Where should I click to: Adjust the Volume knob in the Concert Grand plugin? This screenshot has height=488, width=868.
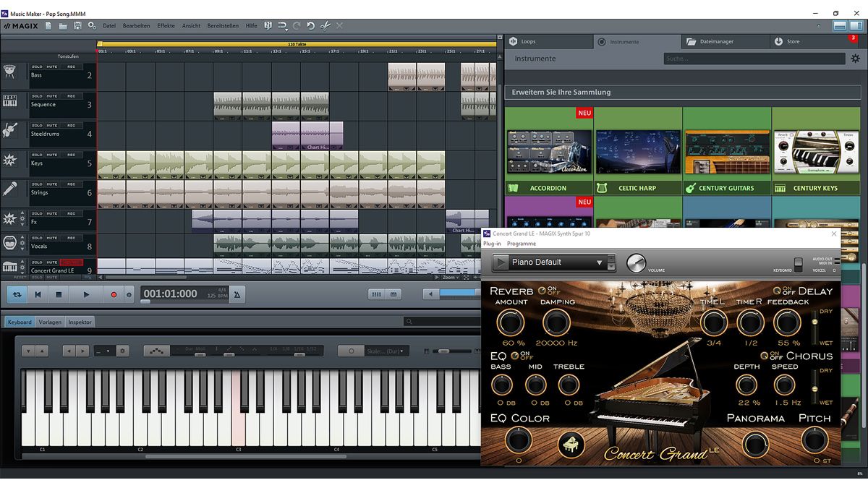tap(637, 263)
